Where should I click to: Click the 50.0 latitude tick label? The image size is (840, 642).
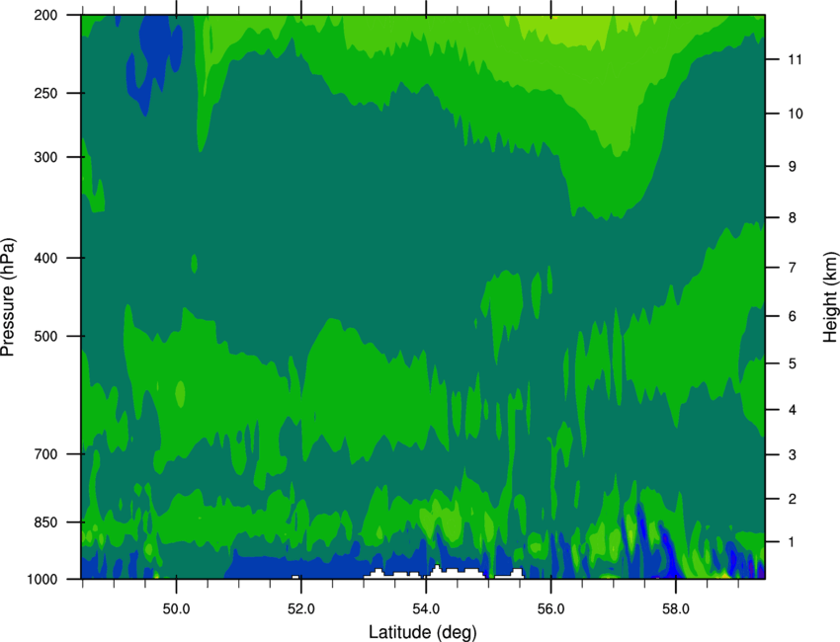[x=176, y=608]
